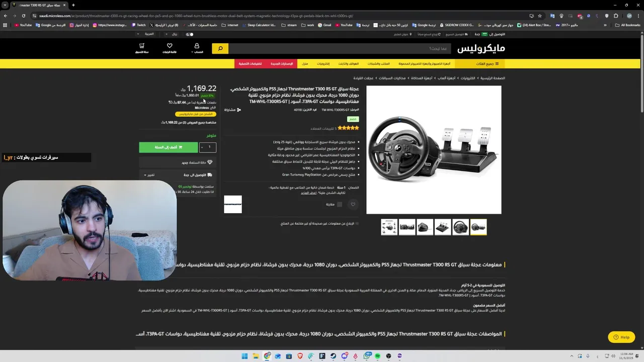
Task: Open File Explorer on the taskbar
Action: pyautogui.click(x=256, y=356)
